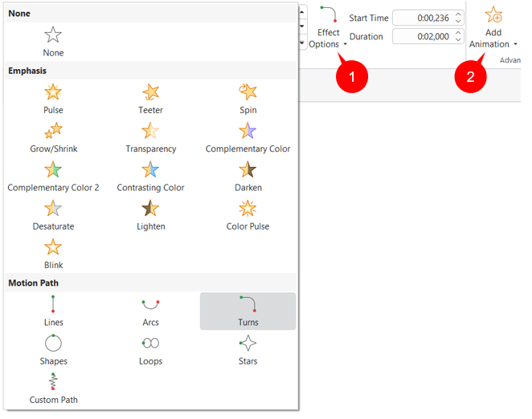Choose the Contrasting Color animation
532x419 pixels.
click(x=150, y=170)
